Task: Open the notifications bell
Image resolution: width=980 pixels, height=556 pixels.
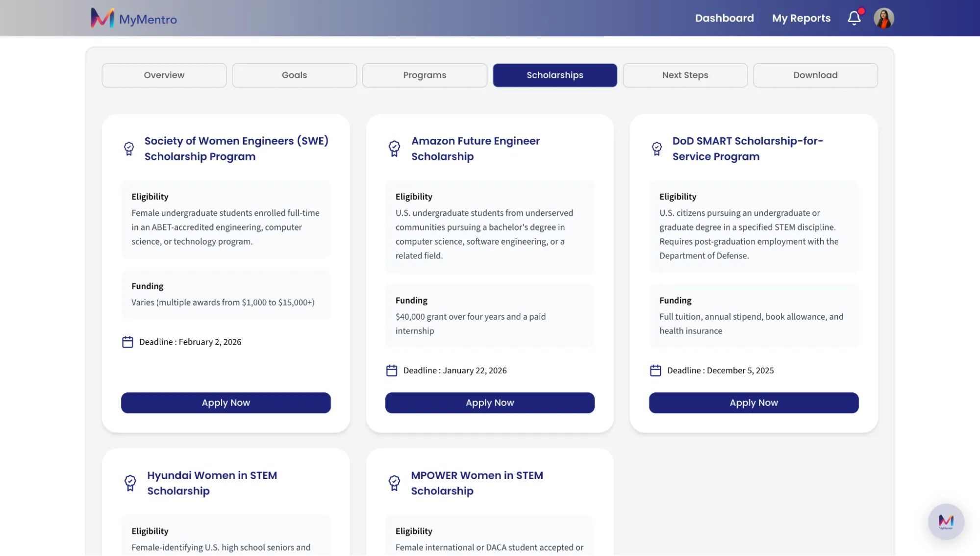Action: click(x=854, y=18)
